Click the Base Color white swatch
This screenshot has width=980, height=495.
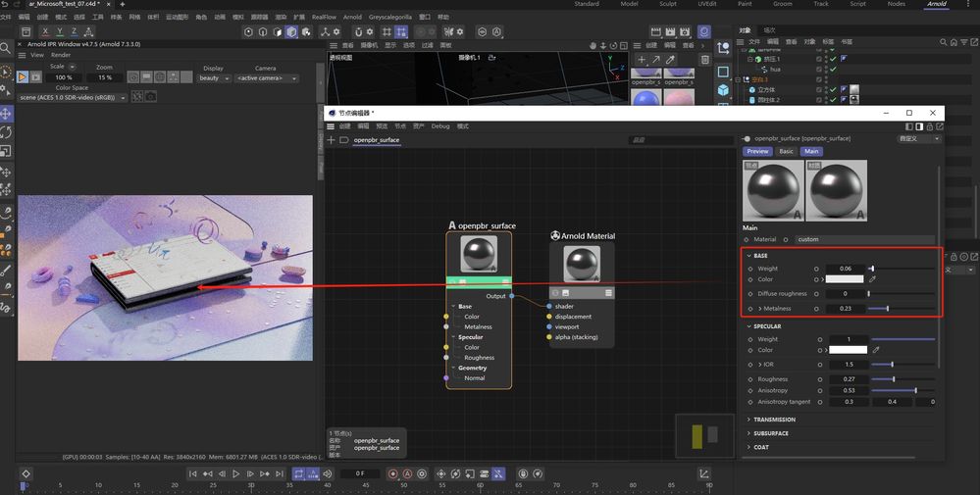(x=845, y=279)
